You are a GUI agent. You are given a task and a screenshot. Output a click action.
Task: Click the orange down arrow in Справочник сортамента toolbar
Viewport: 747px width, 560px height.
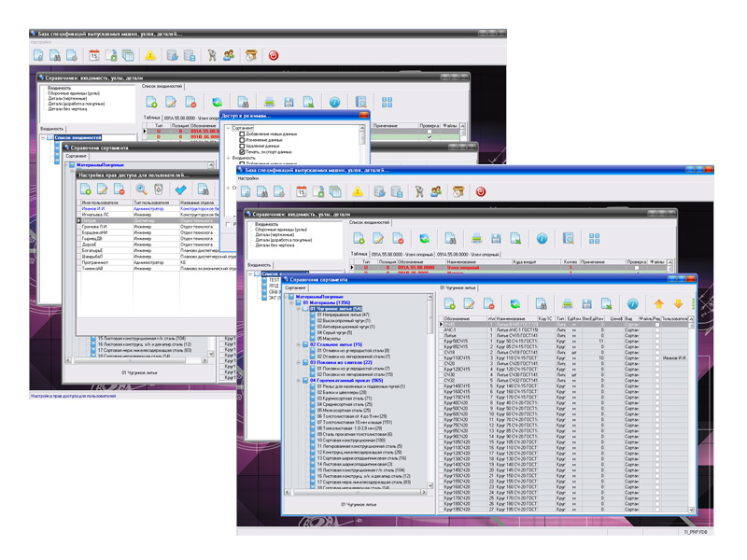(x=678, y=304)
